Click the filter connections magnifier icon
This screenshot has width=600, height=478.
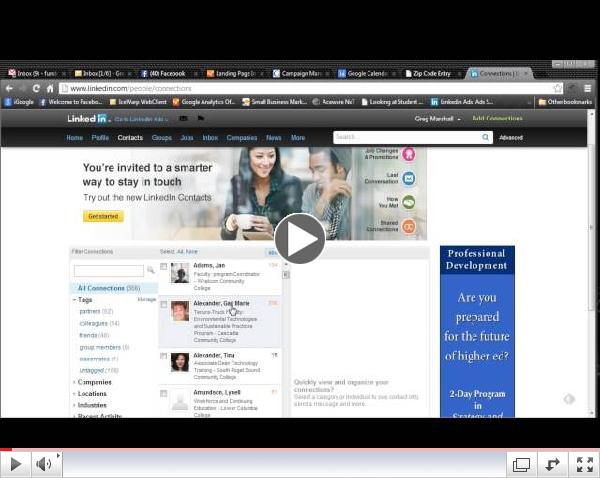point(151,270)
